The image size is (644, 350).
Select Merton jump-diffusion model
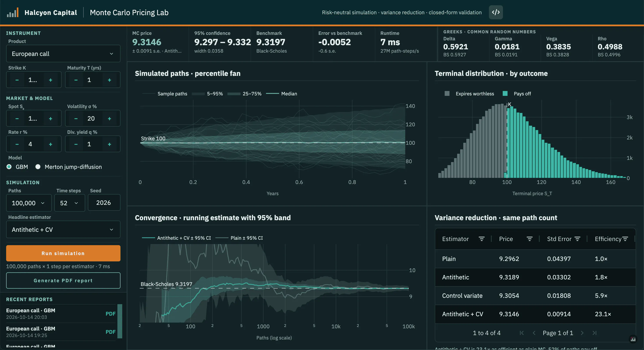[x=38, y=167]
